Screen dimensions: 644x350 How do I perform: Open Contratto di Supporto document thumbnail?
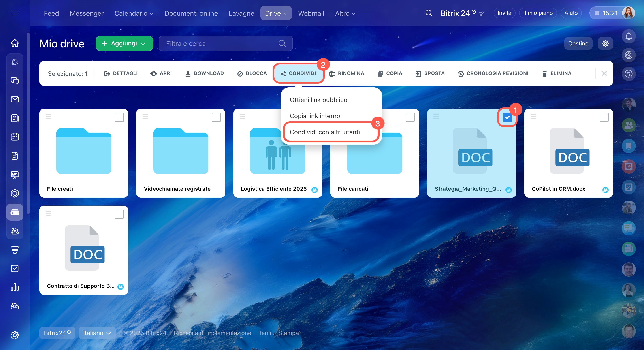click(x=84, y=248)
